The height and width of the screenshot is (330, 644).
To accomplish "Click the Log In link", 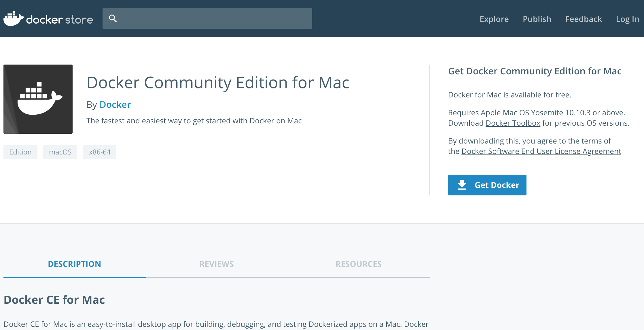I will tap(627, 19).
